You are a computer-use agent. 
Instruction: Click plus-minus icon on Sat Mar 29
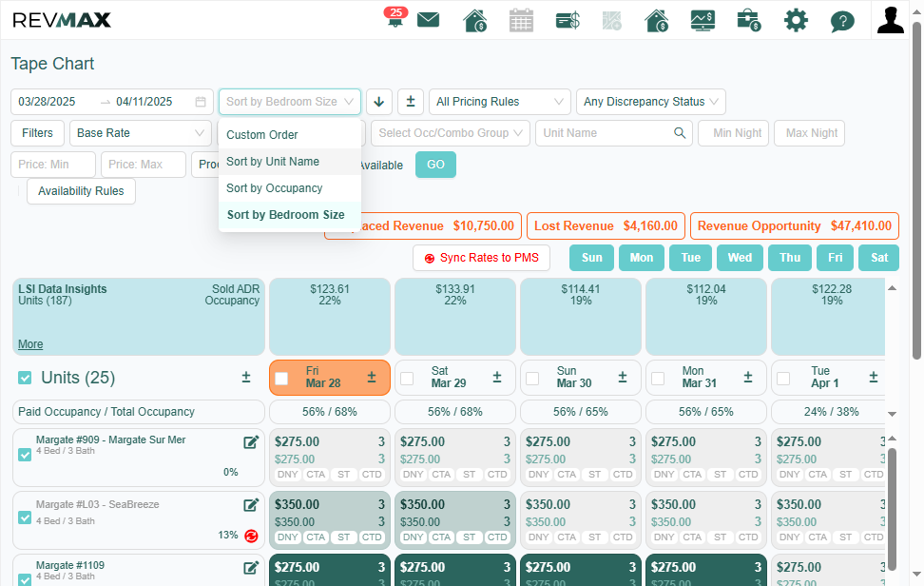(x=497, y=378)
